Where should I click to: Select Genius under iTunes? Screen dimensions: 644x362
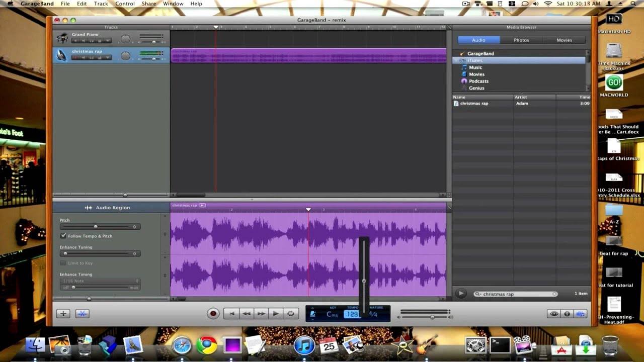click(x=476, y=88)
